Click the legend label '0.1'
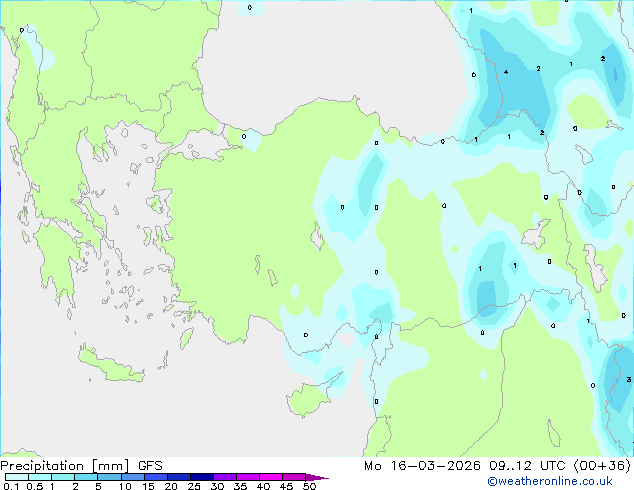The width and height of the screenshot is (634, 490). (11, 486)
